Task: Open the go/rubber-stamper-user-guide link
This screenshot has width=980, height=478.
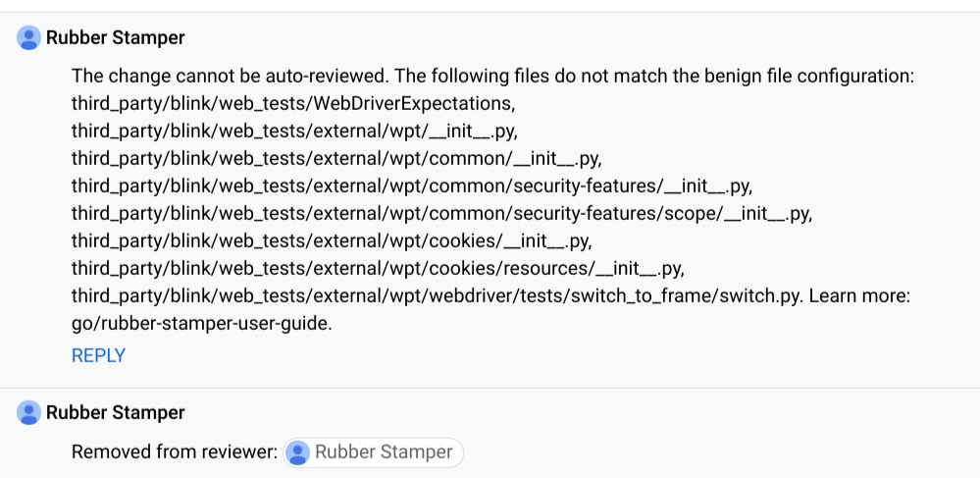Action: tap(202, 322)
